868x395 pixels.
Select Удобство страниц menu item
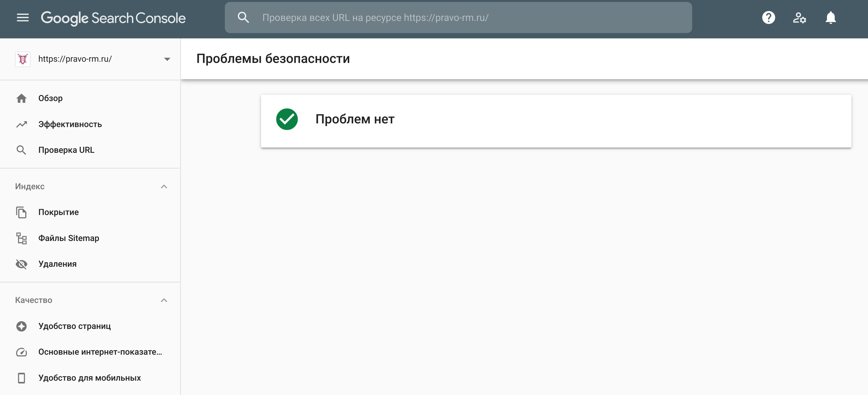coord(75,326)
